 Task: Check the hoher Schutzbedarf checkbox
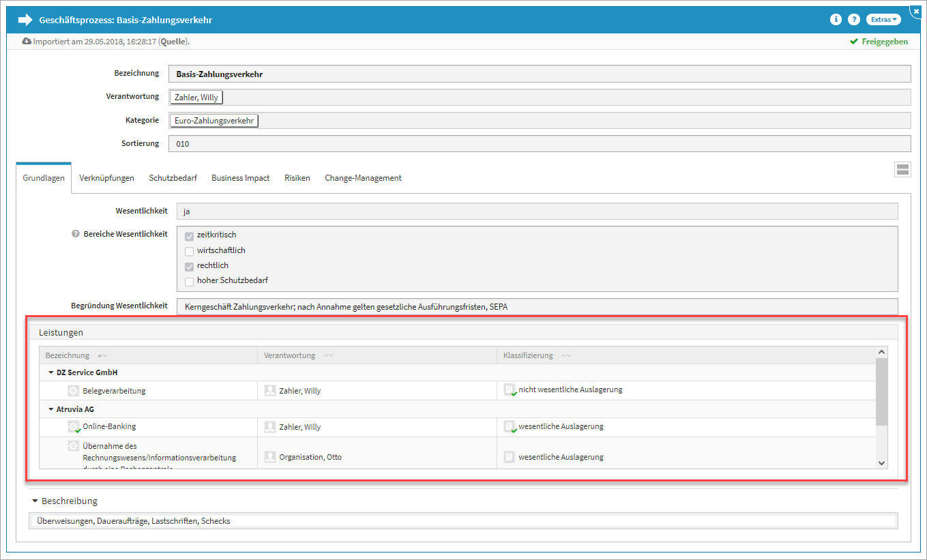pos(190,281)
